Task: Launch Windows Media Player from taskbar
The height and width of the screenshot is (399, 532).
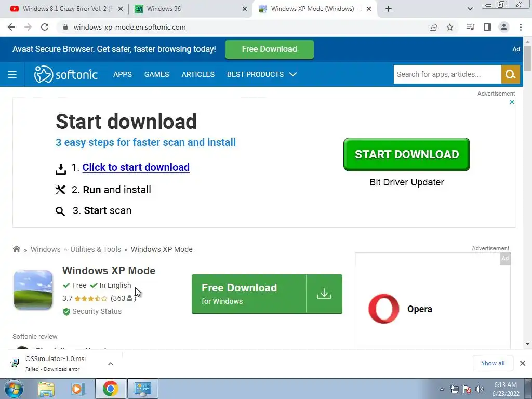Action: tap(77, 389)
